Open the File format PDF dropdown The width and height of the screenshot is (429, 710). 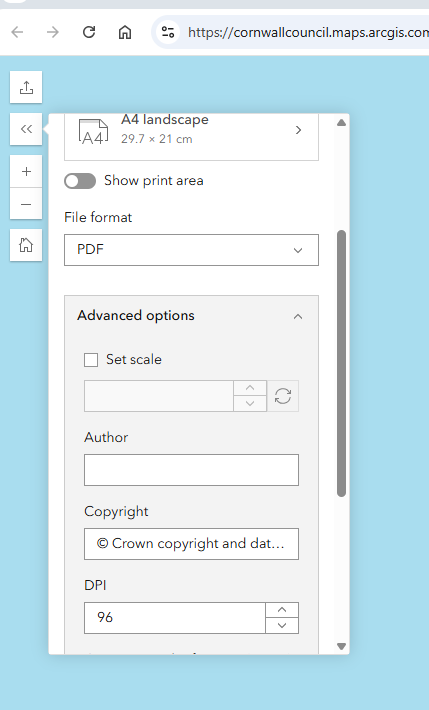pos(191,250)
